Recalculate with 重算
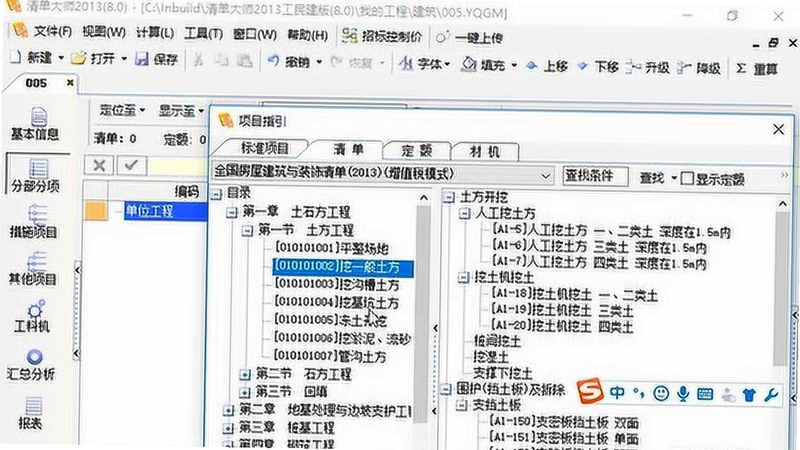The height and width of the screenshot is (450, 800). coord(758,68)
